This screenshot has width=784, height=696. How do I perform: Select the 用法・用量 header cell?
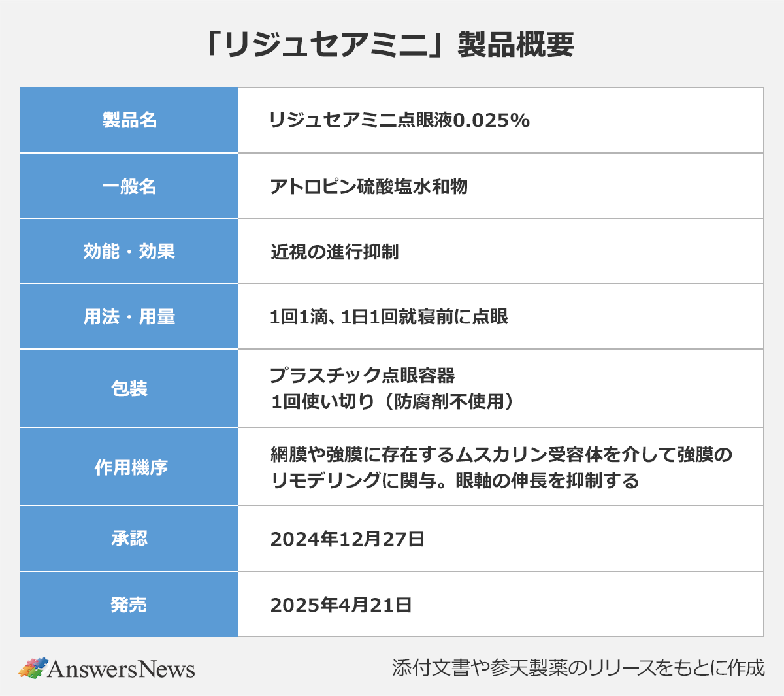pos(129,317)
